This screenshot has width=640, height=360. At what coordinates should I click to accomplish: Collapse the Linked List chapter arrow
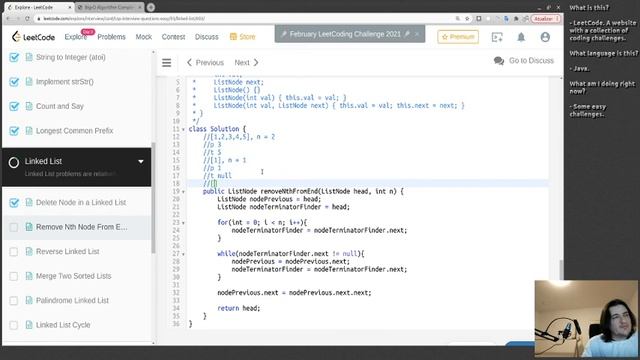pos(141,162)
